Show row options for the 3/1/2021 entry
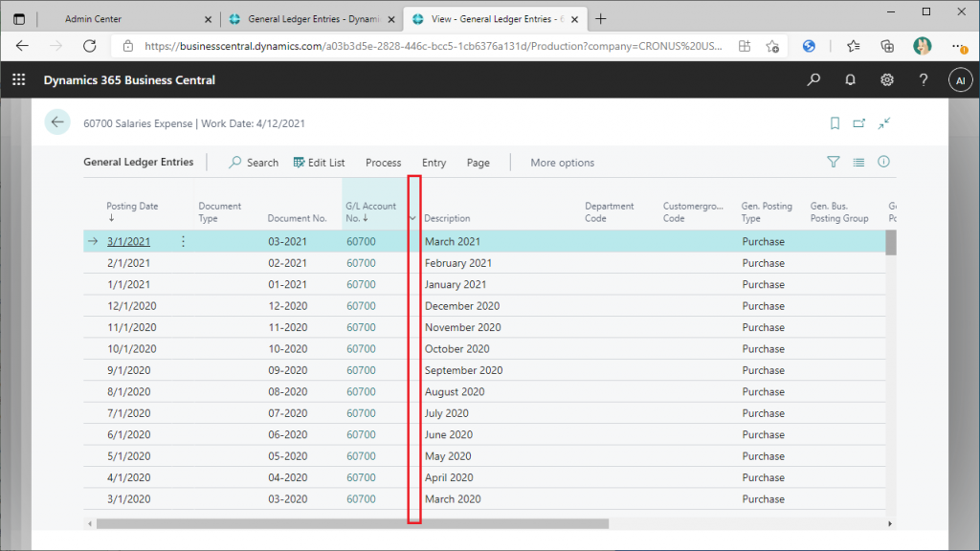 coord(184,242)
